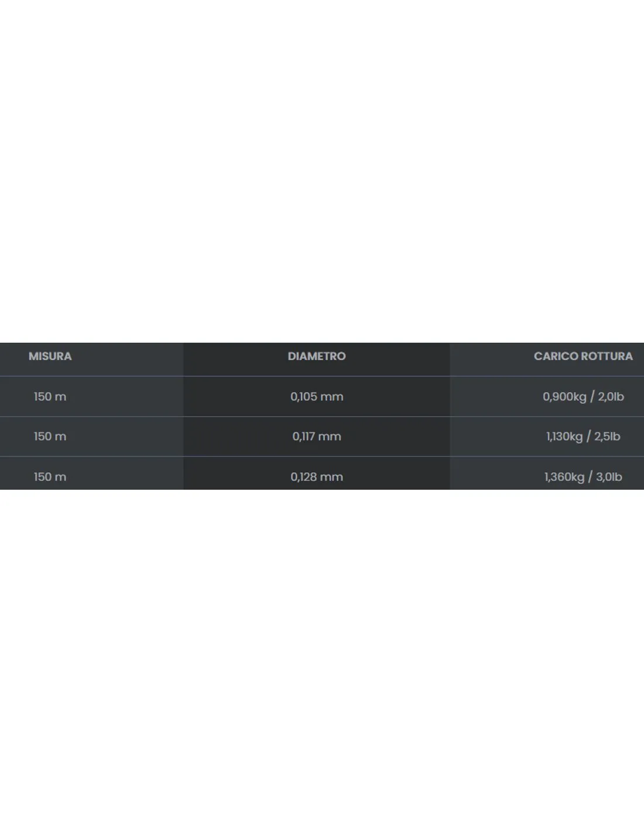
Task: Click the 0,105 mm diameter cell
Action: click(317, 397)
